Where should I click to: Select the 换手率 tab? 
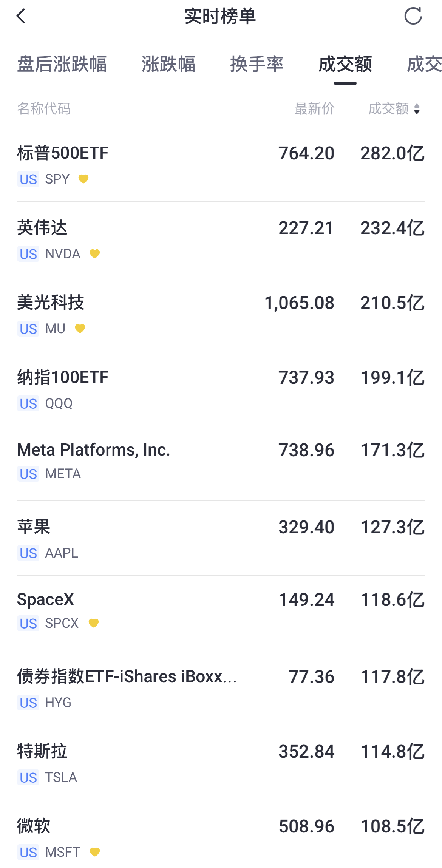tap(257, 64)
